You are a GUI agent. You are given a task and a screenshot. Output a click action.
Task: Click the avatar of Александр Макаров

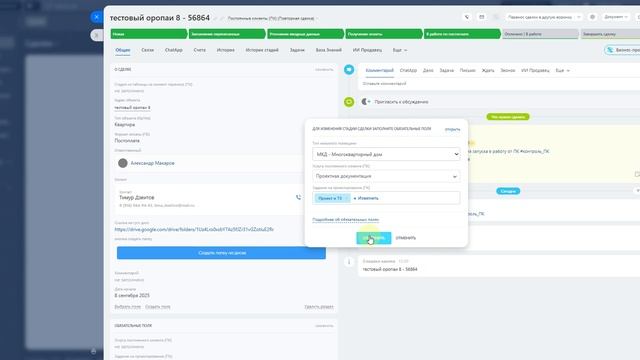[x=122, y=163]
